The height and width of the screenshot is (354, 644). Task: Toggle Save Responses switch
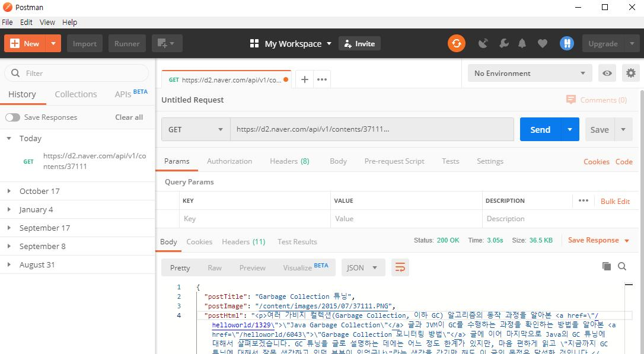point(12,117)
